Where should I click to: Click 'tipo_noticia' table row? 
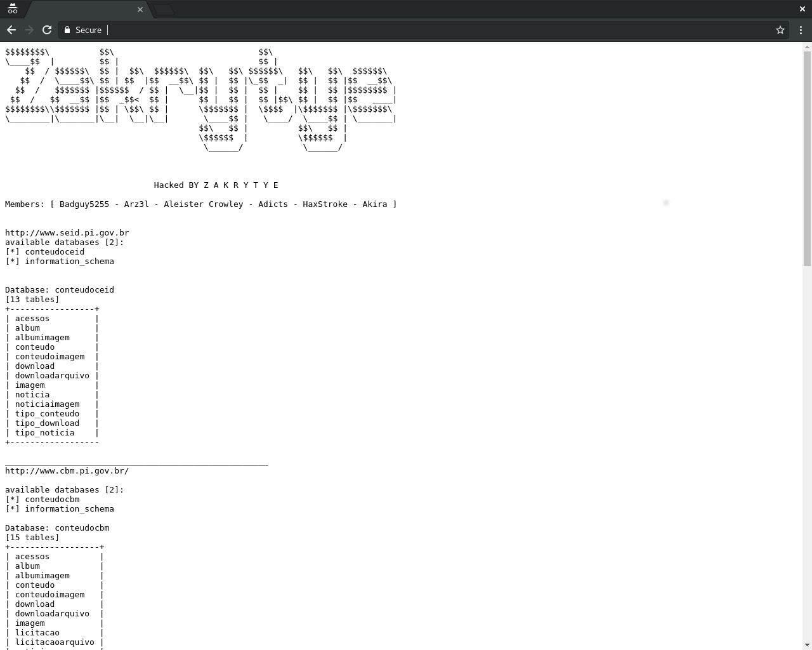(x=52, y=433)
